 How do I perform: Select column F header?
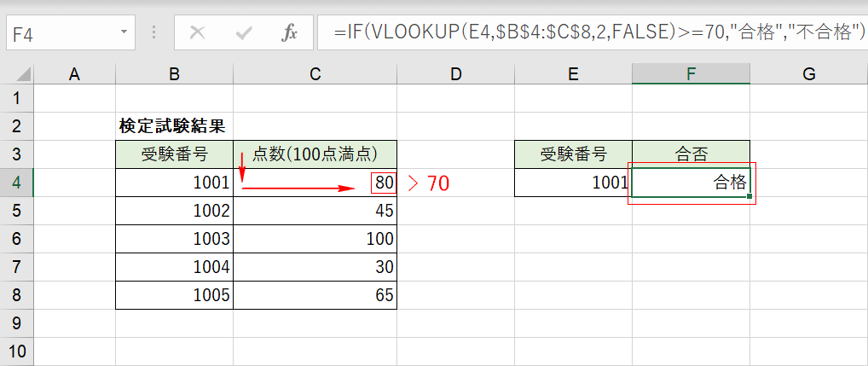click(691, 74)
